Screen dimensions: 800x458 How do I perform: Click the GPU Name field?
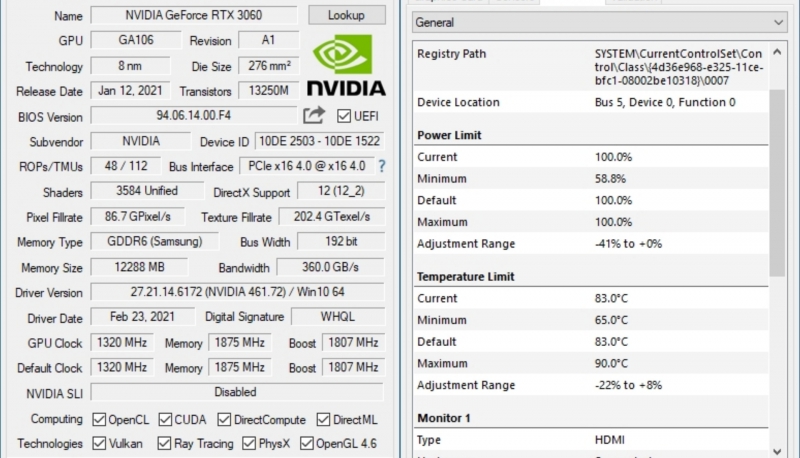pos(193,16)
